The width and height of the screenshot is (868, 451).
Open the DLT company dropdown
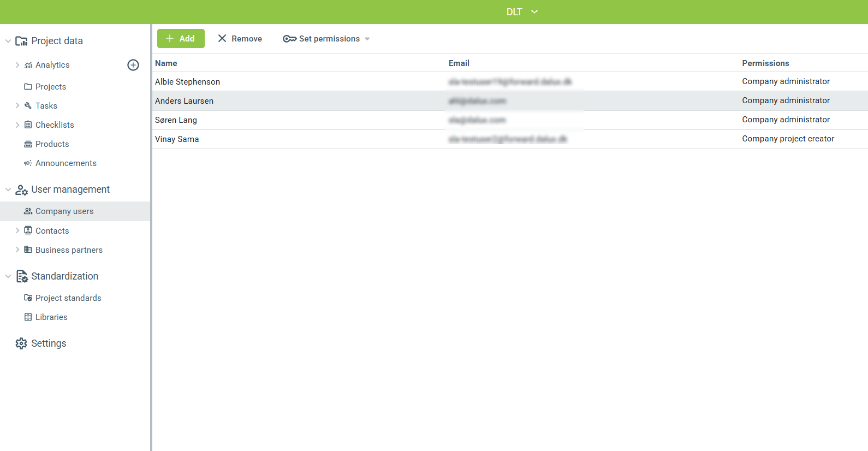click(521, 12)
